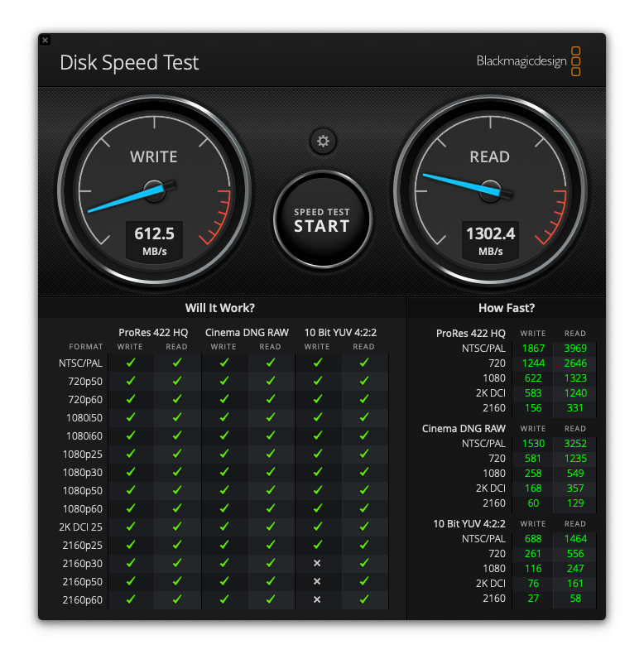Viewport: 644px width, 664px height.
Task: Click Cinema DNG 720 read value 1235
Action: click(x=575, y=458)
